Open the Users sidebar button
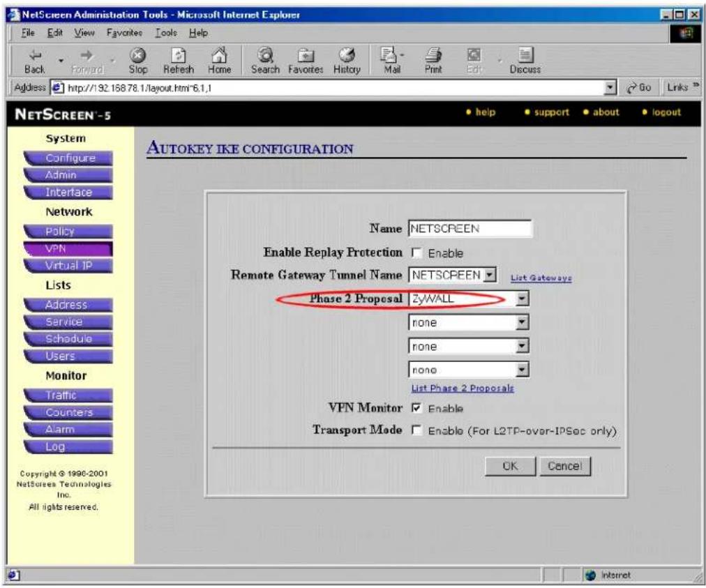The height and width of the screenshot is (588, 706). point(68,356)
